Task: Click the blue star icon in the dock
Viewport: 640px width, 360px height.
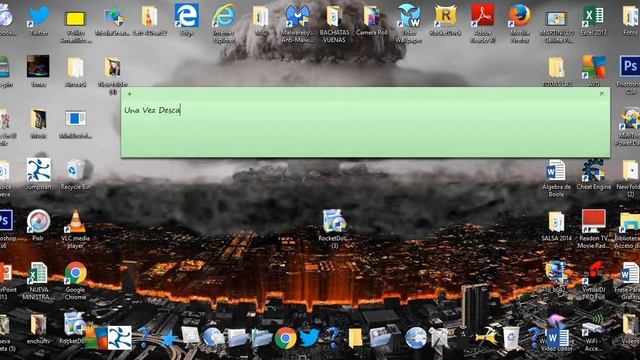Action: coord(168,338)
